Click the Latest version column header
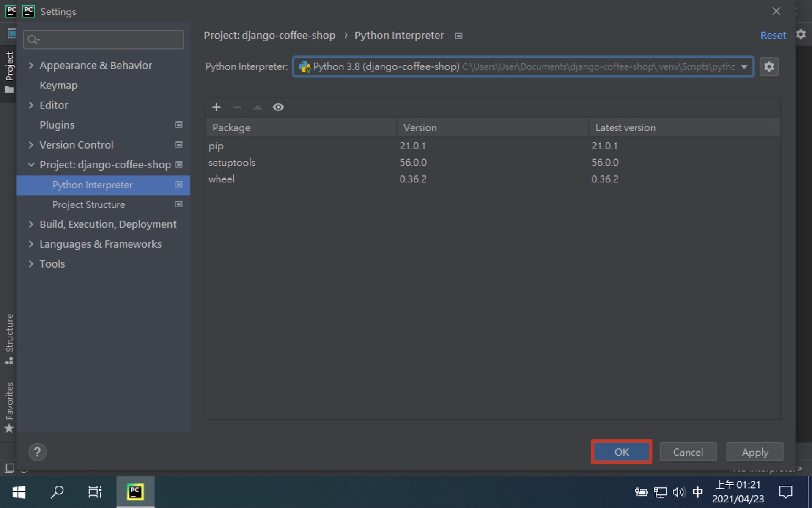 pos(685,127)
